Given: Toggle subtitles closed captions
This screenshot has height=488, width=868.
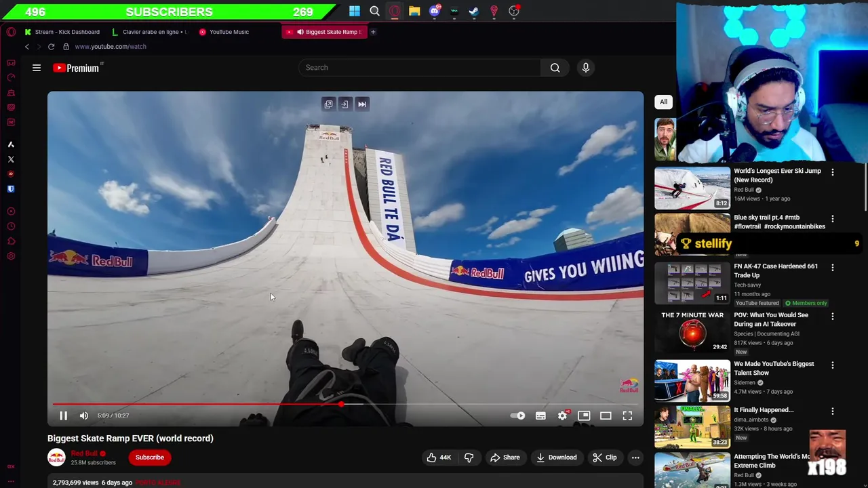Looking at the screenshot, I should (540, 415).
